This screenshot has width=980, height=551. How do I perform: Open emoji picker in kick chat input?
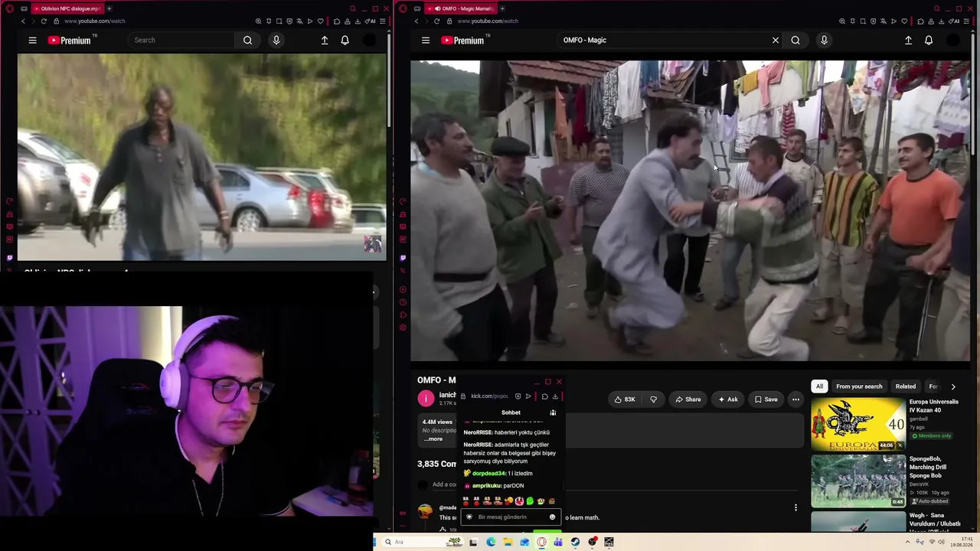tap(552, 517)
